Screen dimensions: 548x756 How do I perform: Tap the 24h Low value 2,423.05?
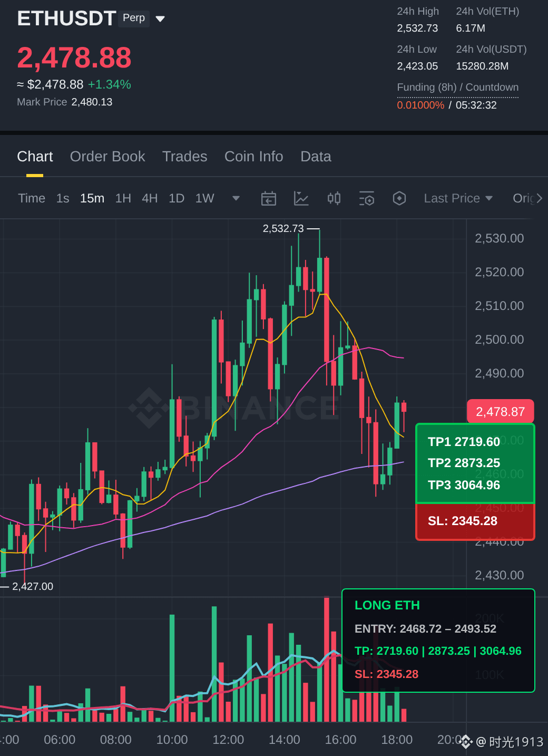point(417,66)
